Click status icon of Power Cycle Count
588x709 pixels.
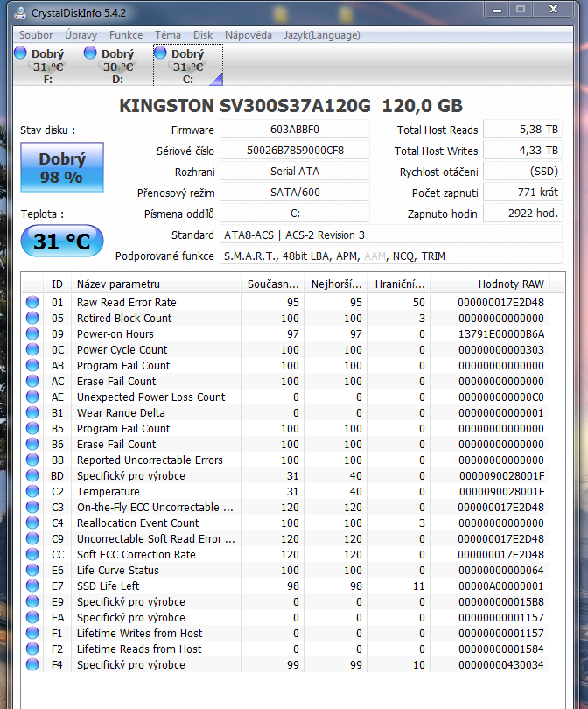[x=32, y=349]
